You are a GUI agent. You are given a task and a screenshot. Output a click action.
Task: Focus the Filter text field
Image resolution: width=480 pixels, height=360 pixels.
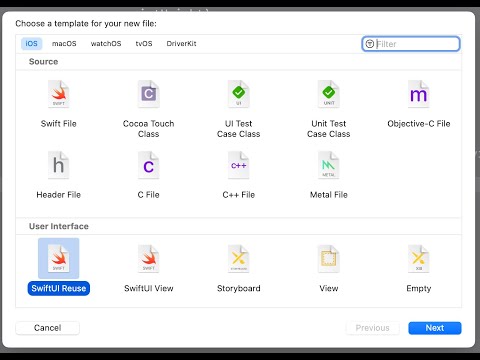coord(411,44)
